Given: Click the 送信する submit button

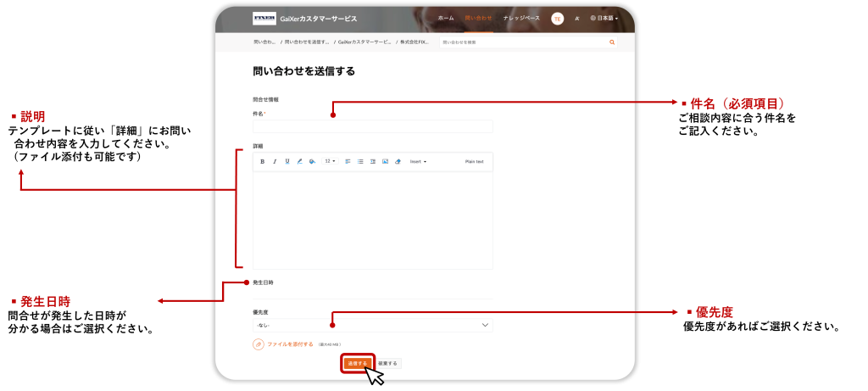Looking at the screenshot, I should pyautogui.click(x=357, y=363).
